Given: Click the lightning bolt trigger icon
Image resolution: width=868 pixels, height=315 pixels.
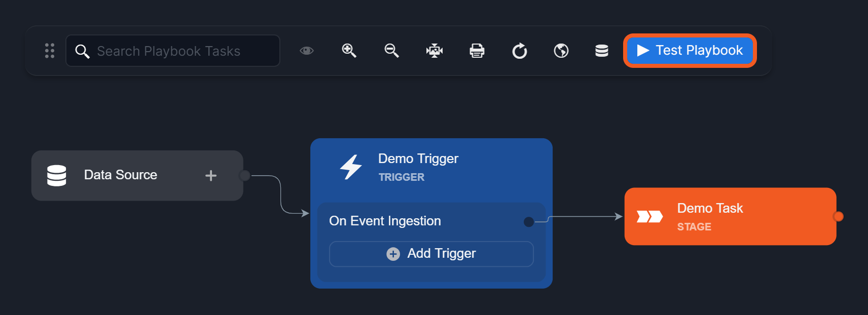Looking at the screenshot, I should point(351,167).
